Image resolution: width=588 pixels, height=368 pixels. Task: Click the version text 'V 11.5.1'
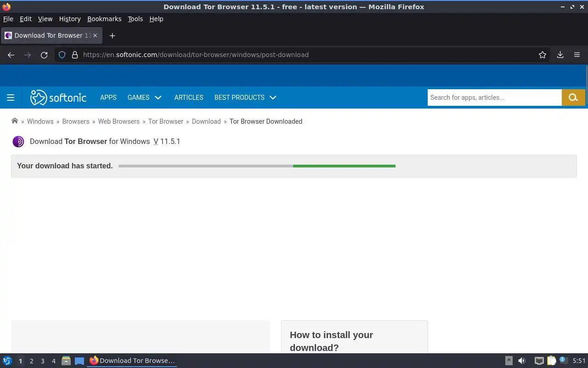(167, 142)
